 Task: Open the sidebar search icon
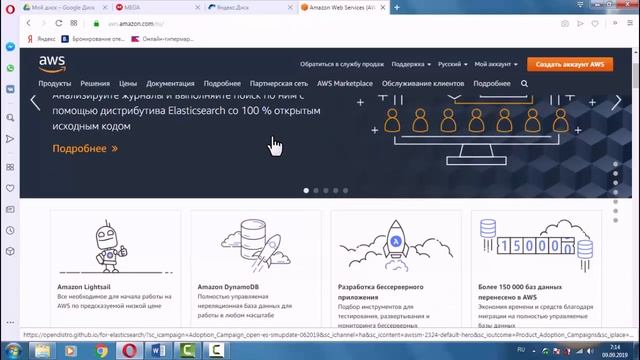[x=10, y=118]
